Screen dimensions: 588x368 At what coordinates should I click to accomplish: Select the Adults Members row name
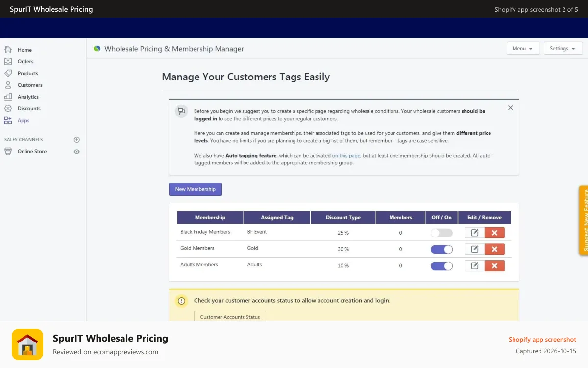199,264
